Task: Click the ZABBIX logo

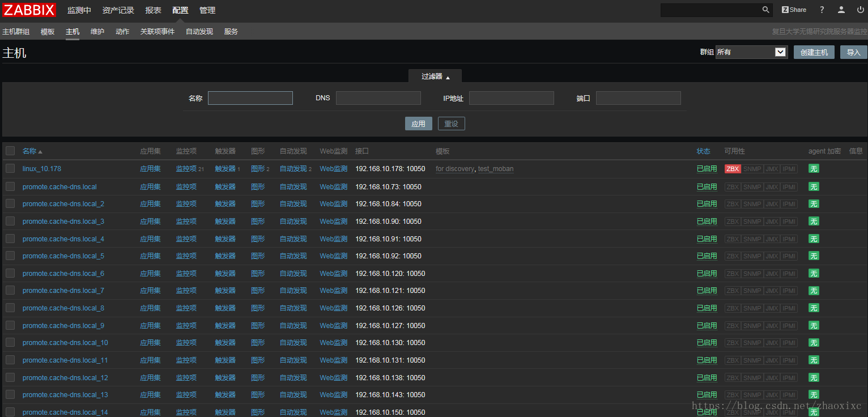Action: [x=29, y=10]
